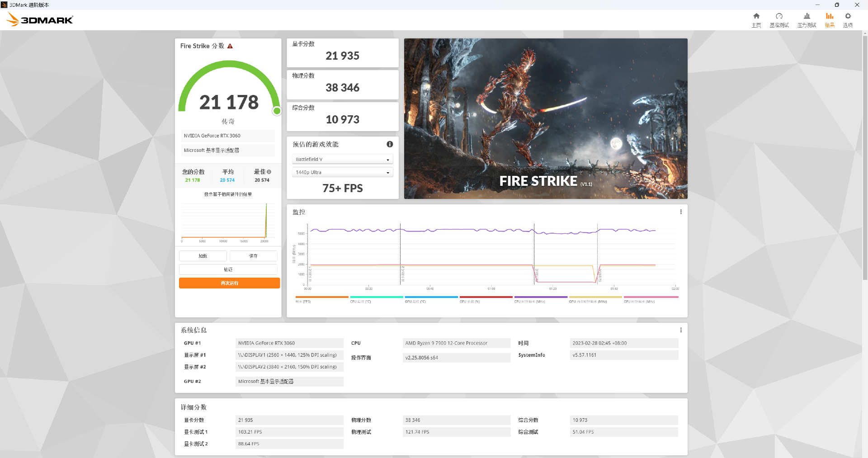
Task: Click the DISPLAY2 3840 × 2160 field
Action: click(289, 367)
